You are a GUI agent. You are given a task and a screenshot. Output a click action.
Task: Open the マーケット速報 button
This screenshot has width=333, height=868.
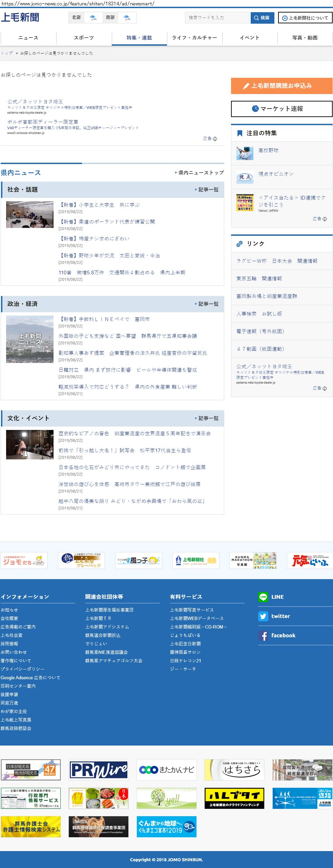(282, 109)
